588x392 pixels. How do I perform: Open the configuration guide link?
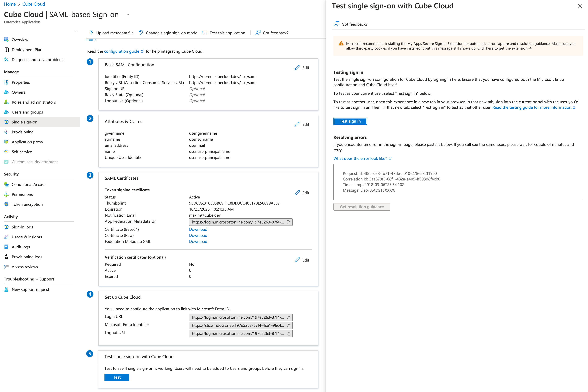pyautogui.click(x=121, y=51)
